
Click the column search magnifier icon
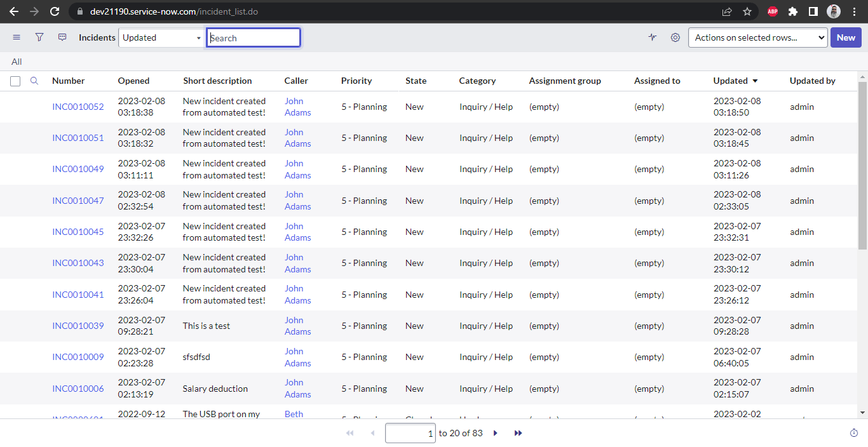pos(34,81)
